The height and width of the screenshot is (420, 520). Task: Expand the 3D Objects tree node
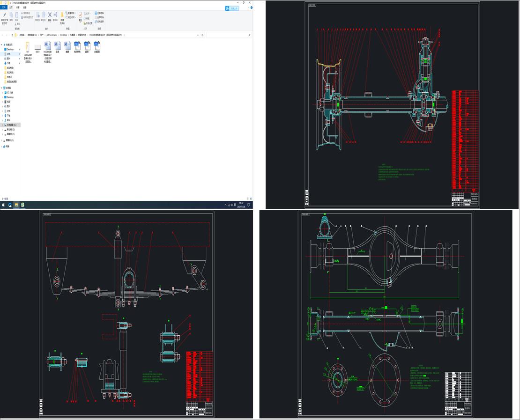point(2,93)
